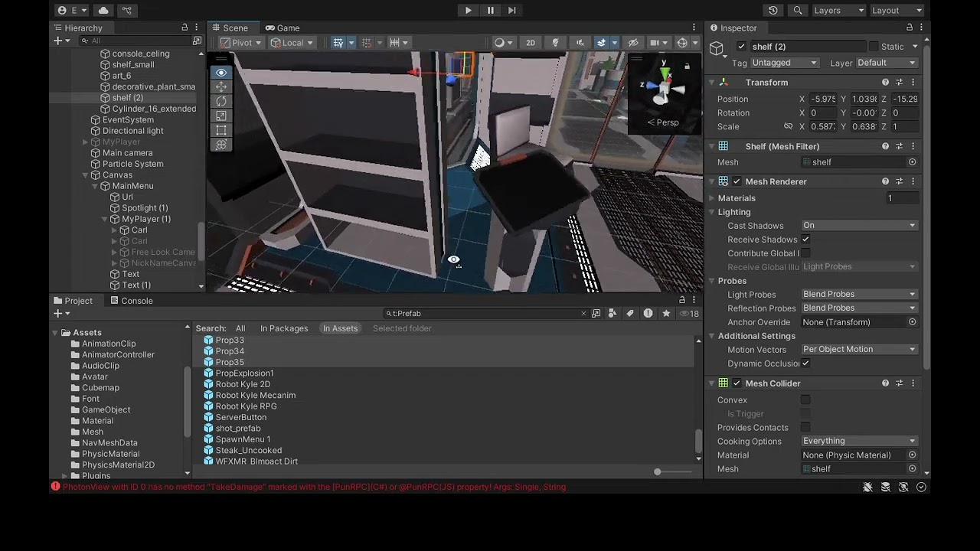
Task: Enable Provides Contacts checkbox
Action: click(x=805, y=428)
